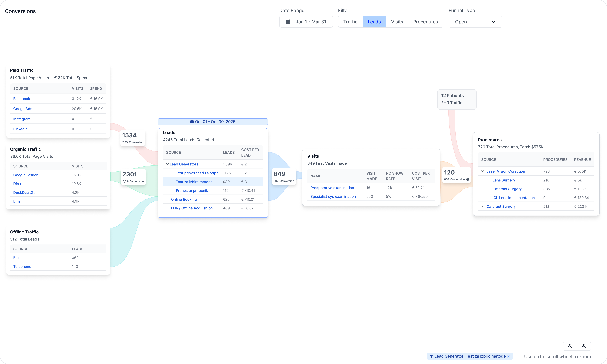Viewport: 607px width, 364px height.
Task: Click the 1534 paid conversion badge
Action: click(133, 138)
